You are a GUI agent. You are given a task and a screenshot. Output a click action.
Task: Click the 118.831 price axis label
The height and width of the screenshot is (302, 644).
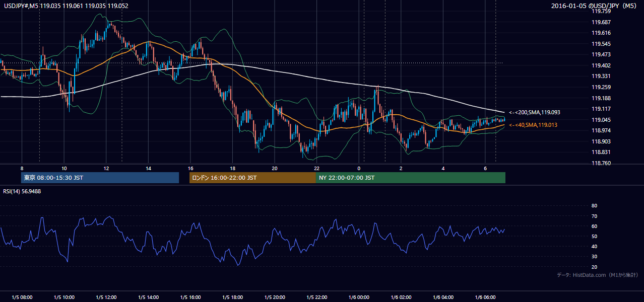[x=601, y=152]
